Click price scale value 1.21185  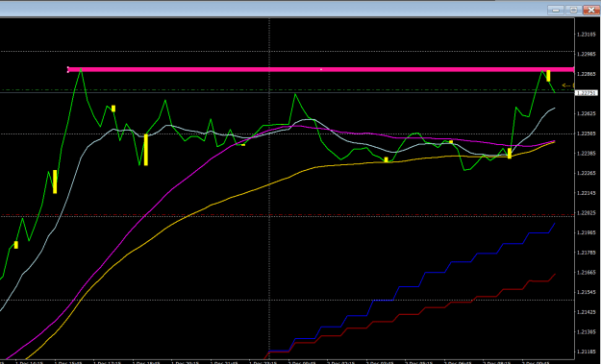[x=587, y=352]
